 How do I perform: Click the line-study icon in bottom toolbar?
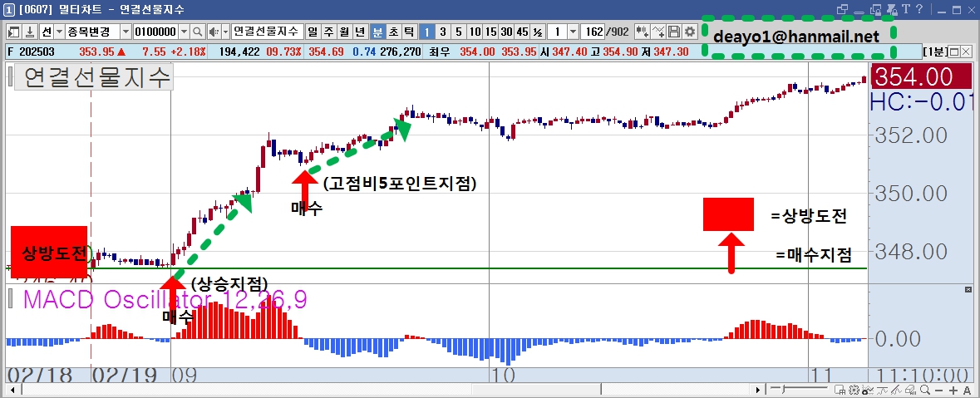pyautogui.click(x=882, y=390)
